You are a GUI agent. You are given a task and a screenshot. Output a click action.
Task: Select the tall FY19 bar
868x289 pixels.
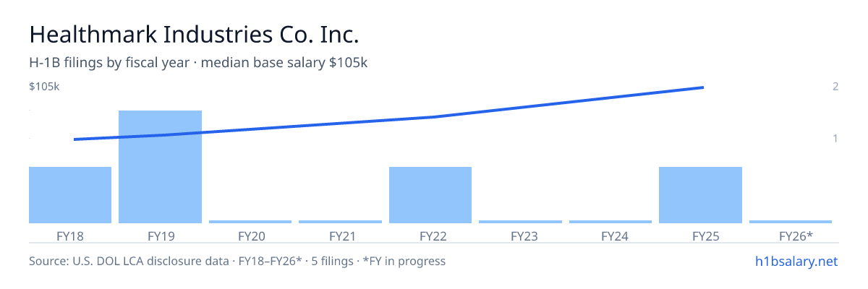coord(160,167)
